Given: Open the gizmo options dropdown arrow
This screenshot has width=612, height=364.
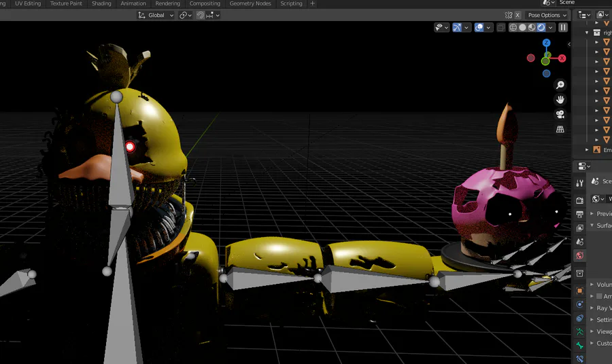Looking at the screenshot, I should 466,27.
